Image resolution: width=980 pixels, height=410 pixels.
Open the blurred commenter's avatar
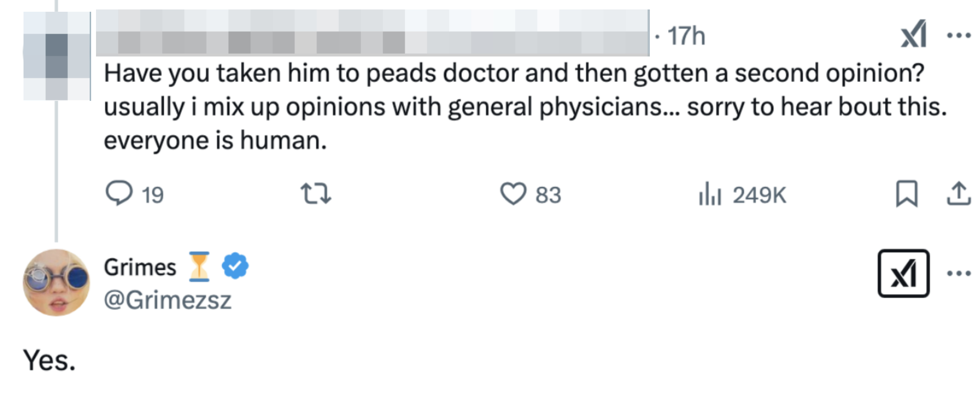click(56, 56)
